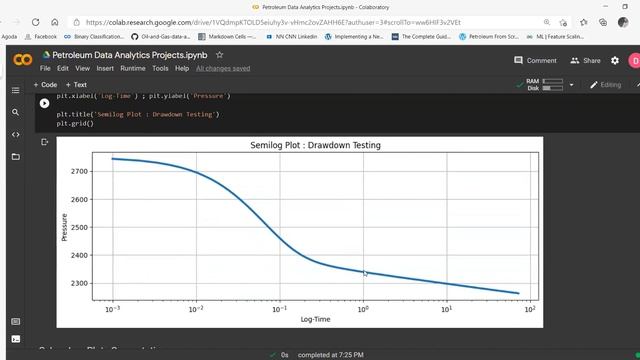Add a new Text cell
The height and width of the screenshot is (360, 640).
[76, 84]
